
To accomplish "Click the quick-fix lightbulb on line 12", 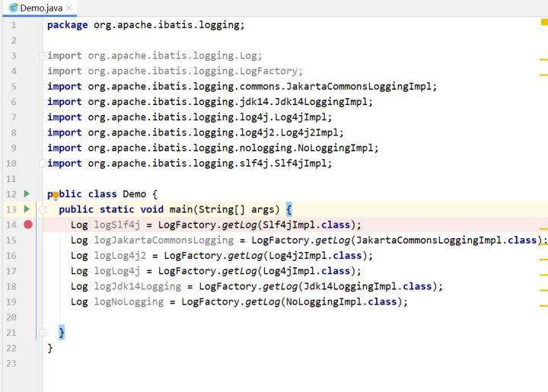I will [x=56, y=196].
